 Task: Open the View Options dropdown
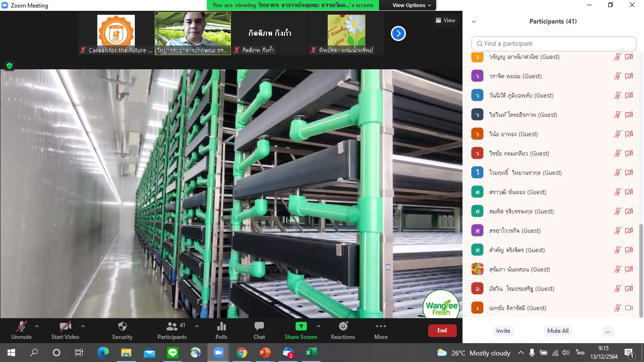(x=412, y=5)
